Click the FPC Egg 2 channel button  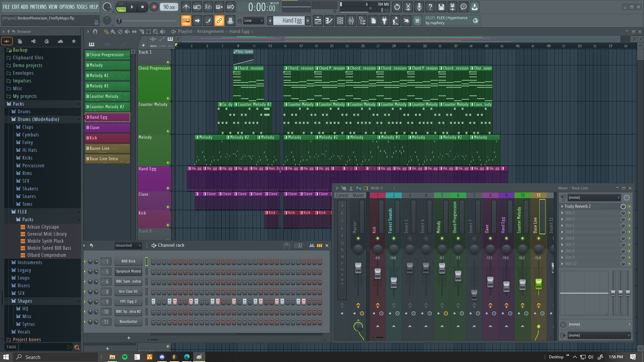tap(128, 302)
